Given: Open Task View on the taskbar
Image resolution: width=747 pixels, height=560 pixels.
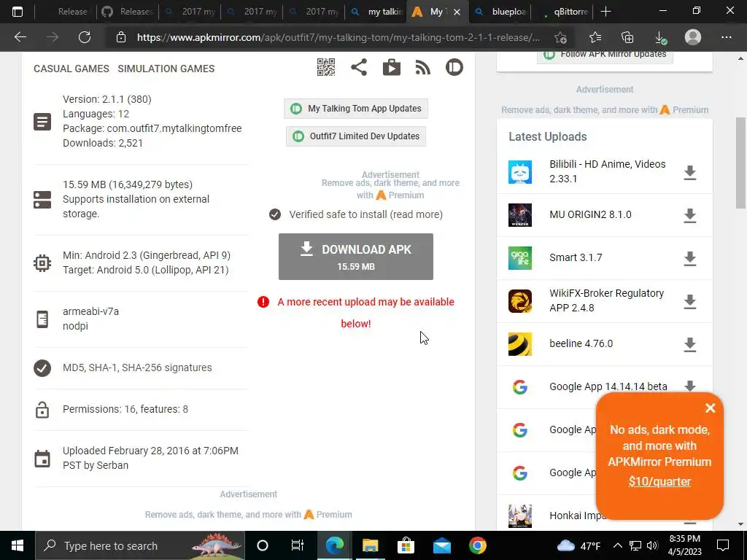Looking at the screenshot, I should (x=298, y=545).
